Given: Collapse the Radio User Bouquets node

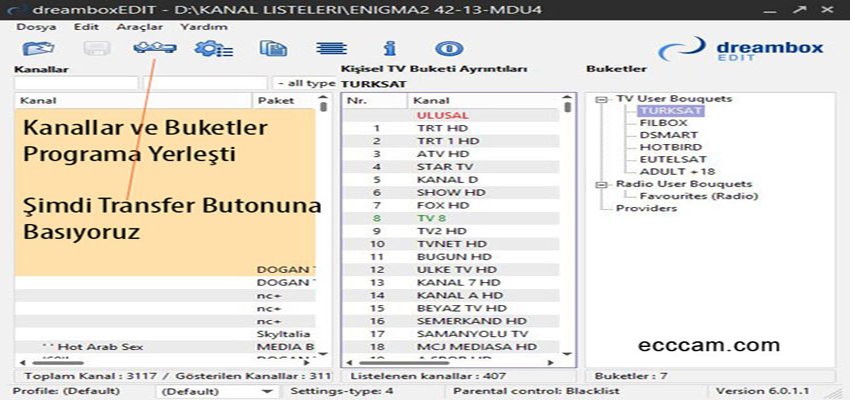Looking at the screenshot, I should pyautogui.click(x=600, y=185).
